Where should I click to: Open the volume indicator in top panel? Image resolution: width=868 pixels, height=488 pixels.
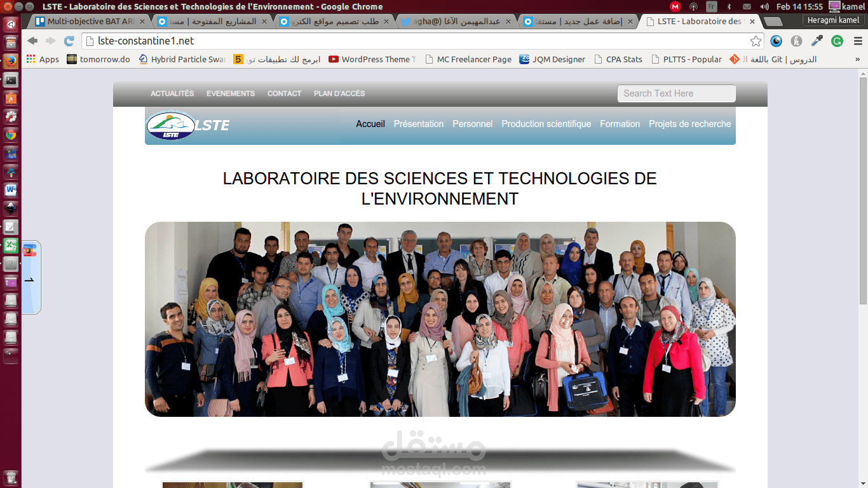[763, 6]
